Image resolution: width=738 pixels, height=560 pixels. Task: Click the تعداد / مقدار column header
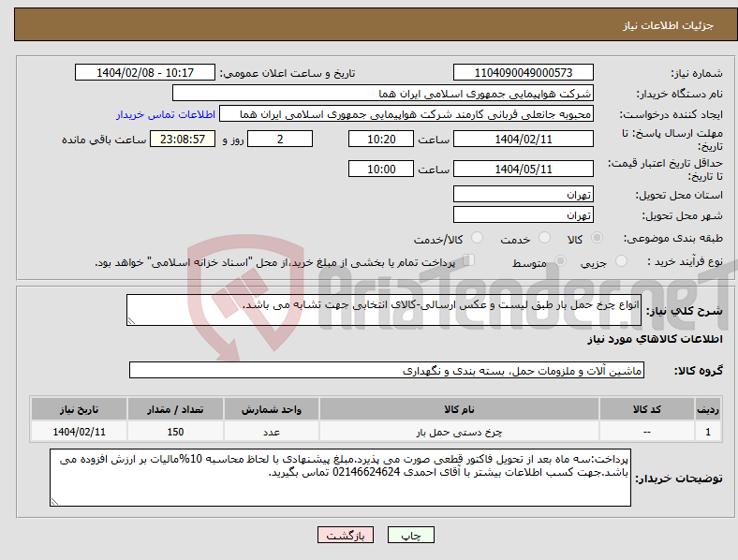[x=175, y=409]
